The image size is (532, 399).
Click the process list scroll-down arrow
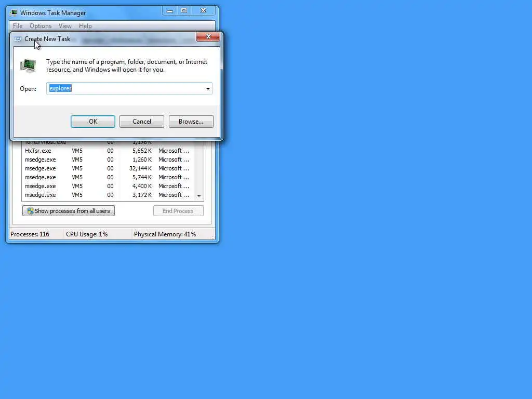pyautogui.click(x=199, y=196)
